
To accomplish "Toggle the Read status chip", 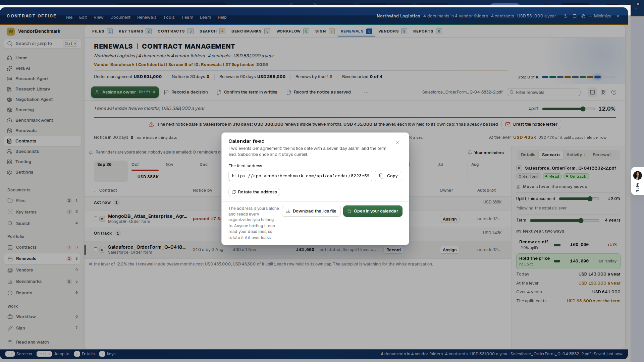I will click(552, 176).
